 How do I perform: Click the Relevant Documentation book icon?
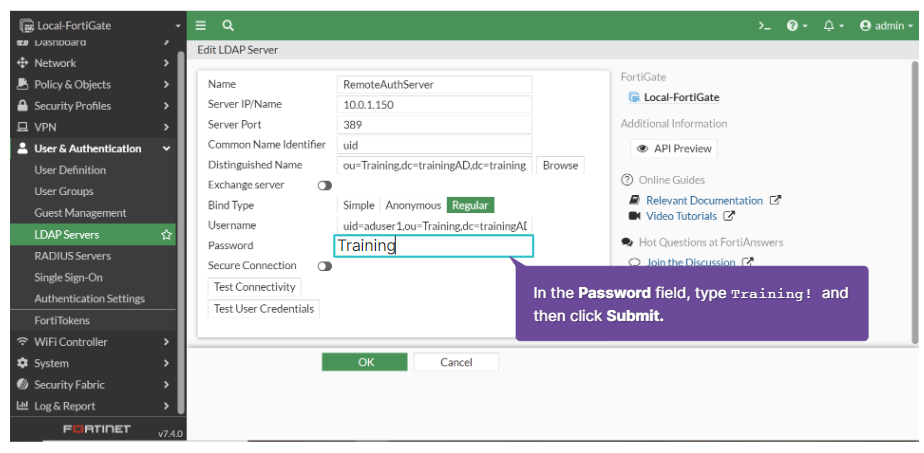pos(635,200)
